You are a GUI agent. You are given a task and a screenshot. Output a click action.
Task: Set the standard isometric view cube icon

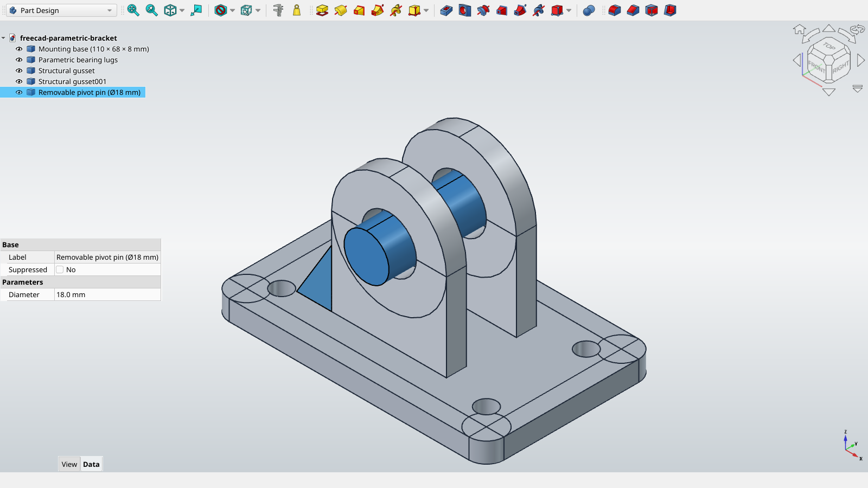[170, 10]
